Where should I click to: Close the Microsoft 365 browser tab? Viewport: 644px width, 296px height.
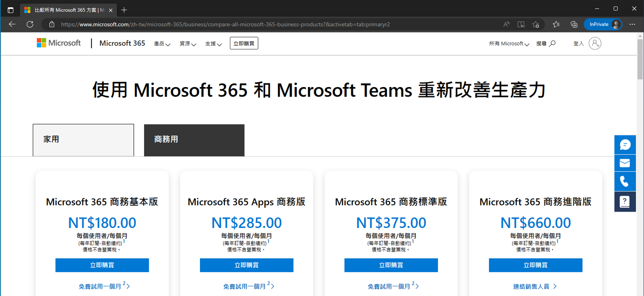click(111, 10)
